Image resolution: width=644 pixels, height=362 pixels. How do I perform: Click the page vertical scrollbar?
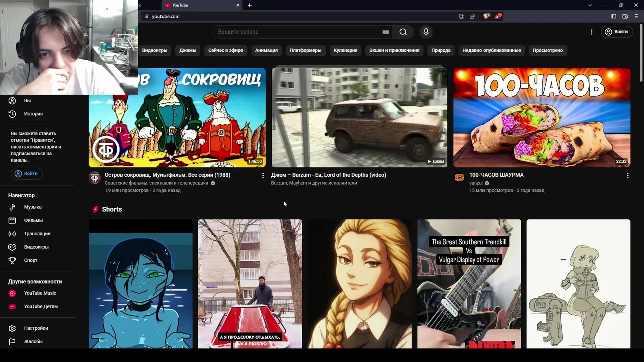[641, 53]
